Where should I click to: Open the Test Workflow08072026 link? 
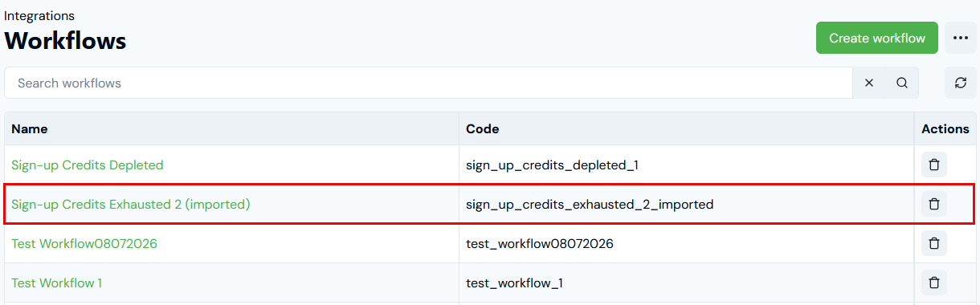tap(84, 243)
